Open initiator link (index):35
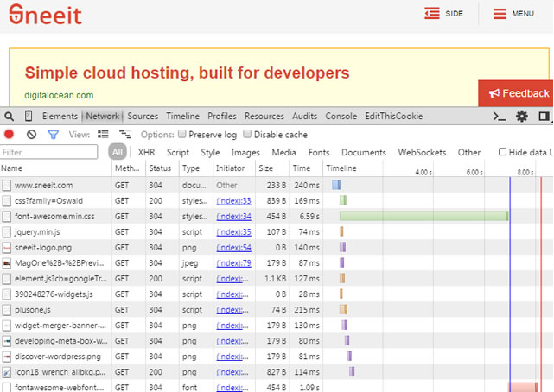 point(233,232)
